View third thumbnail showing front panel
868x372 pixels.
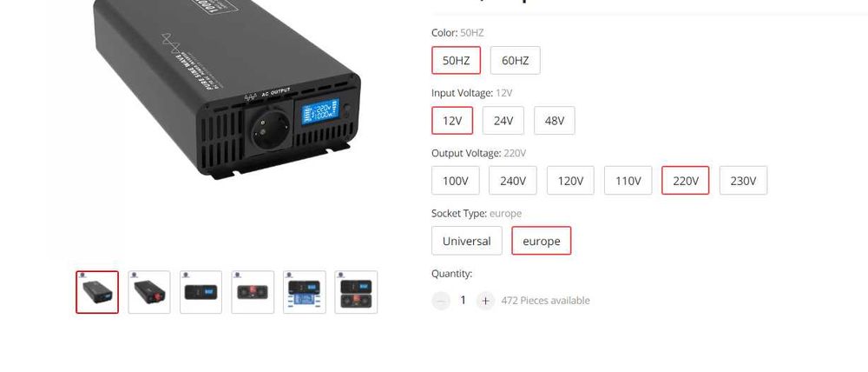tap(201, 292)
